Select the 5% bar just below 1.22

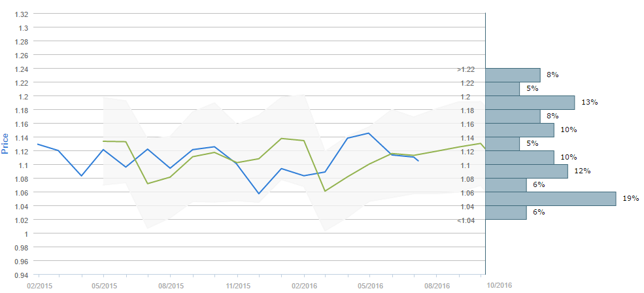(503, 89)
